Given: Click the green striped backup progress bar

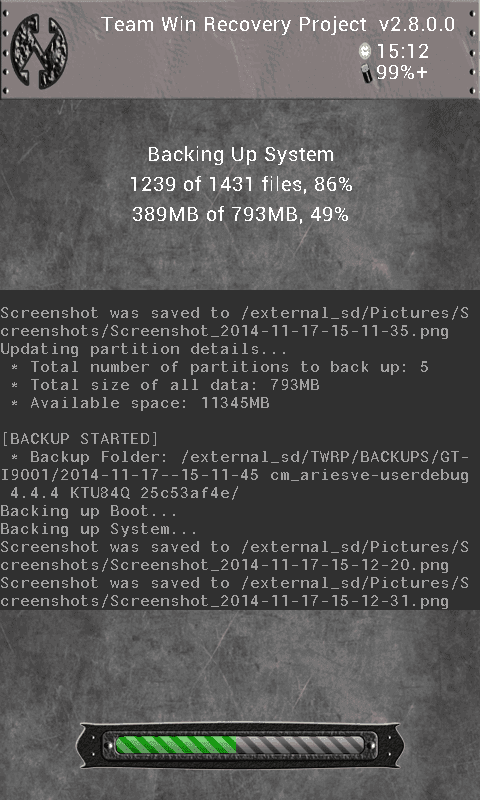Looking at the screenshot, I should point(176,745).
